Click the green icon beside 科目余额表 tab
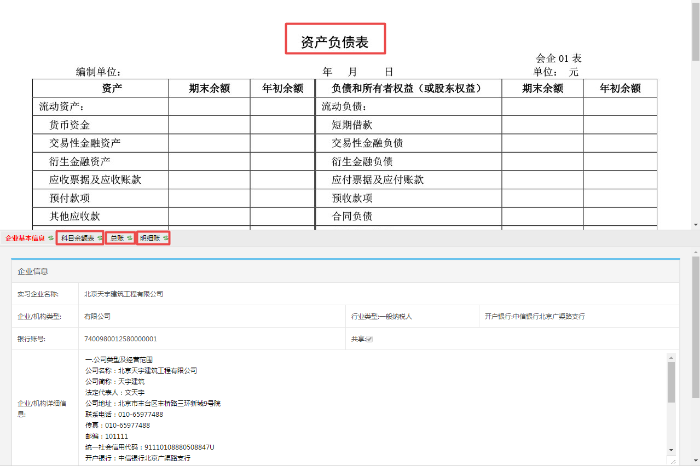Viewport: 700px width, 466px height. [99, 239]
